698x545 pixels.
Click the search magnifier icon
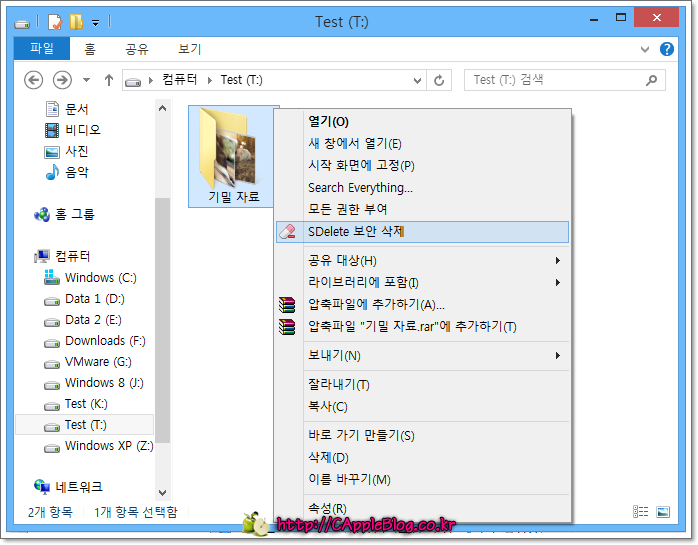click(x=651, y=80)
